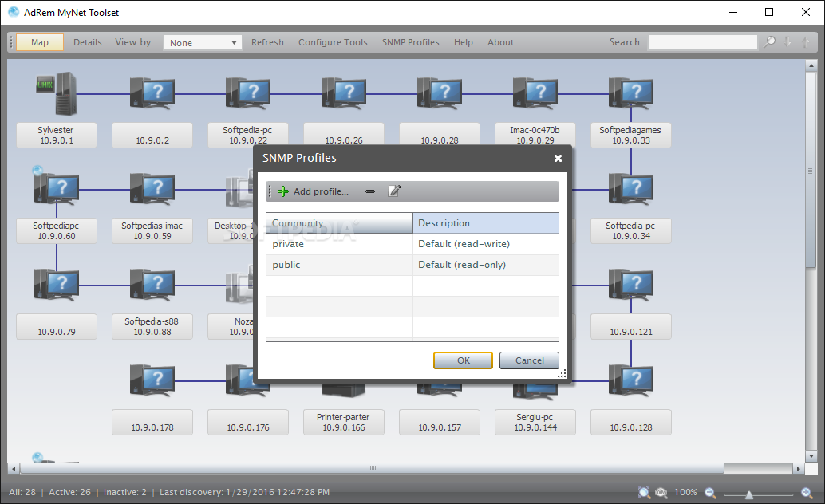Click the search magnifier icon
The image size is (825, 504).
(x=769, y=42)
